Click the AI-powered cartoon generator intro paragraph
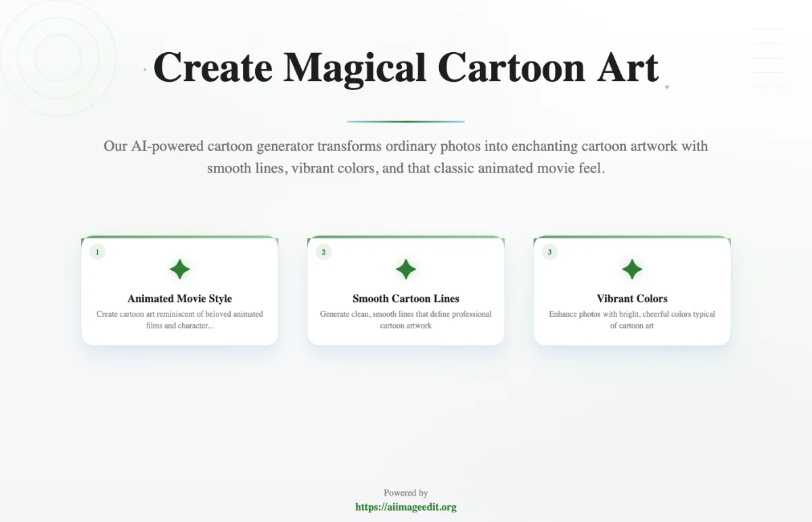 point(405,156)
